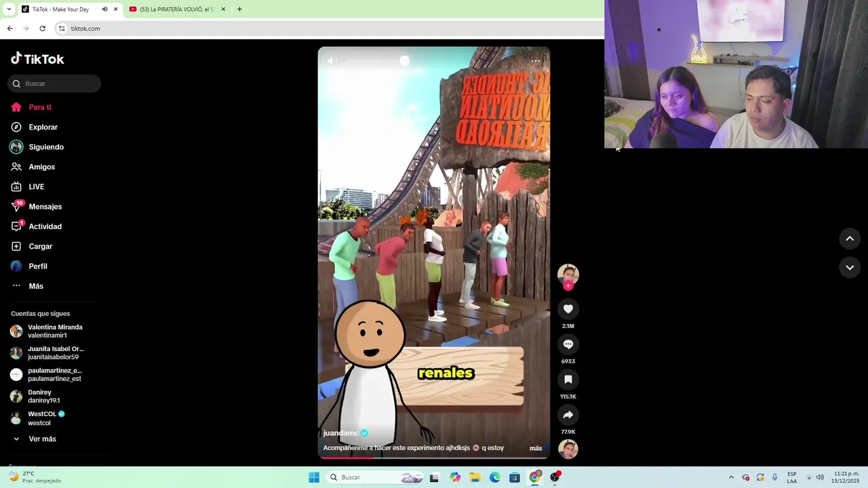The image size is (868, 488).
Task: Go back in browser
Action: [9, 28]
